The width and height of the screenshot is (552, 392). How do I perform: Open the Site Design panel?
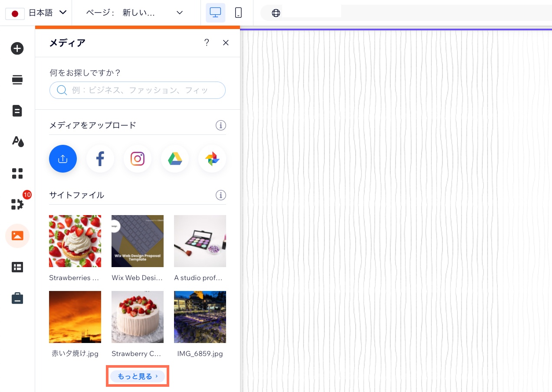(x=17, y=141)
